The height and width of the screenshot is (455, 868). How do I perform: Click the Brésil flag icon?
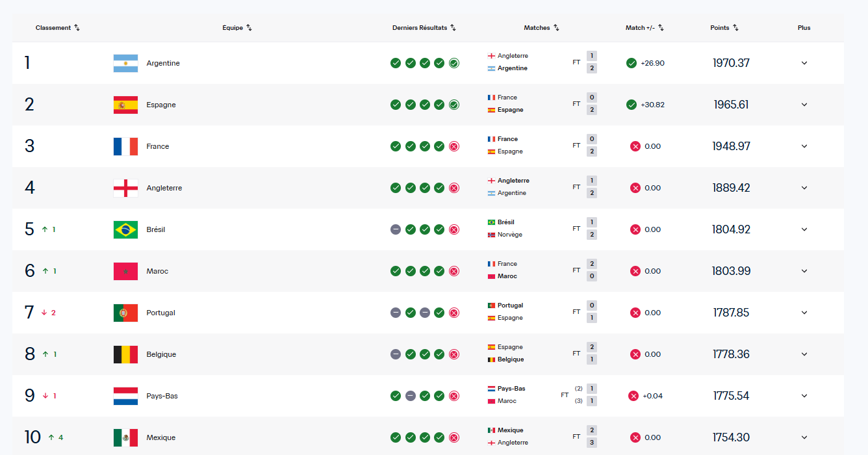tap(125, 229)
